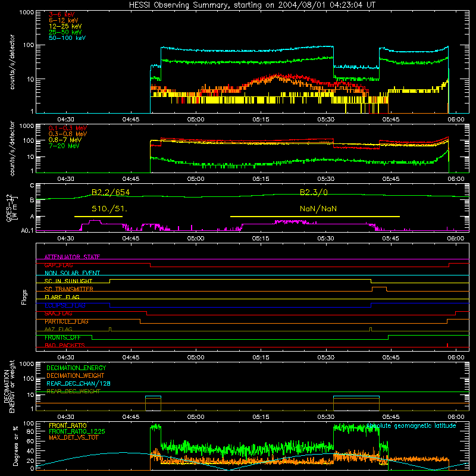Click the '0.3-0.8 MeV' legend label

68,134
